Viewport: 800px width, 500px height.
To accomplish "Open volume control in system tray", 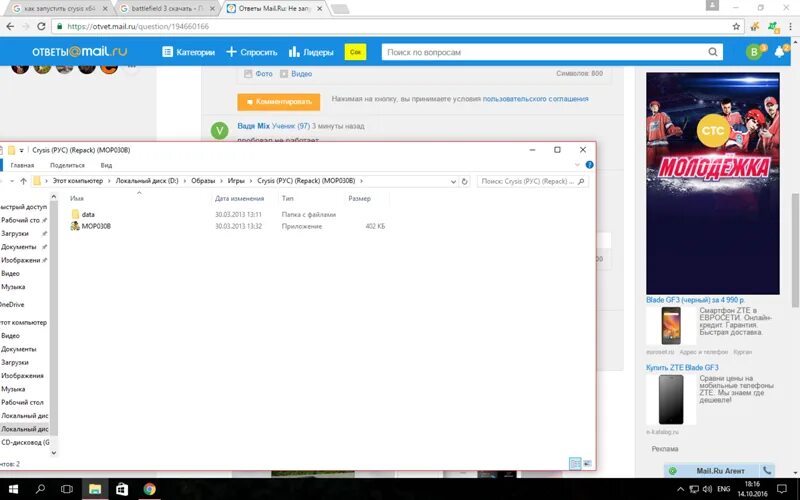I will coord(707,489).
